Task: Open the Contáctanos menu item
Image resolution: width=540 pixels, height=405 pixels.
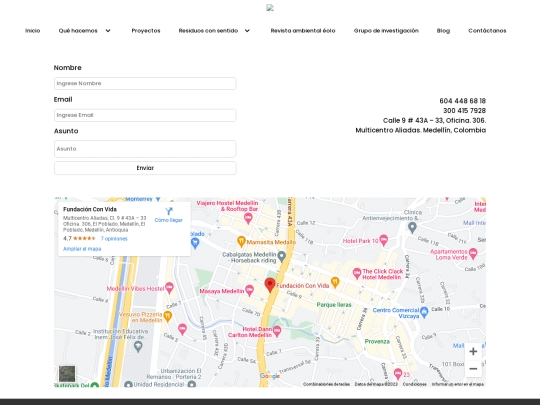Action: click(487, 31)
